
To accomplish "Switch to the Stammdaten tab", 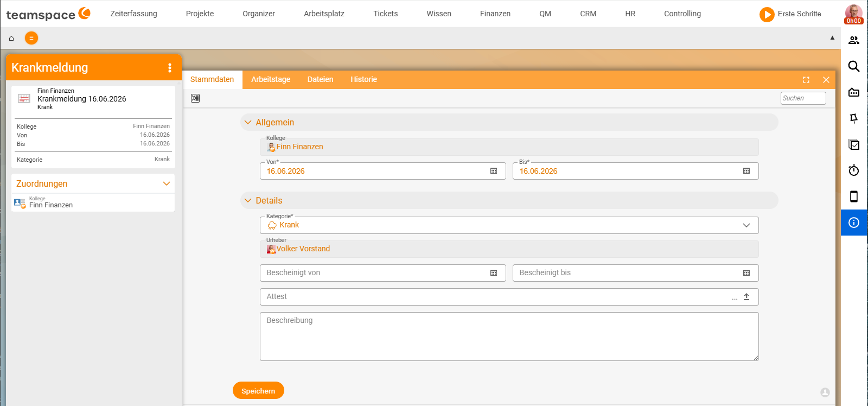I will coord(212,80).
